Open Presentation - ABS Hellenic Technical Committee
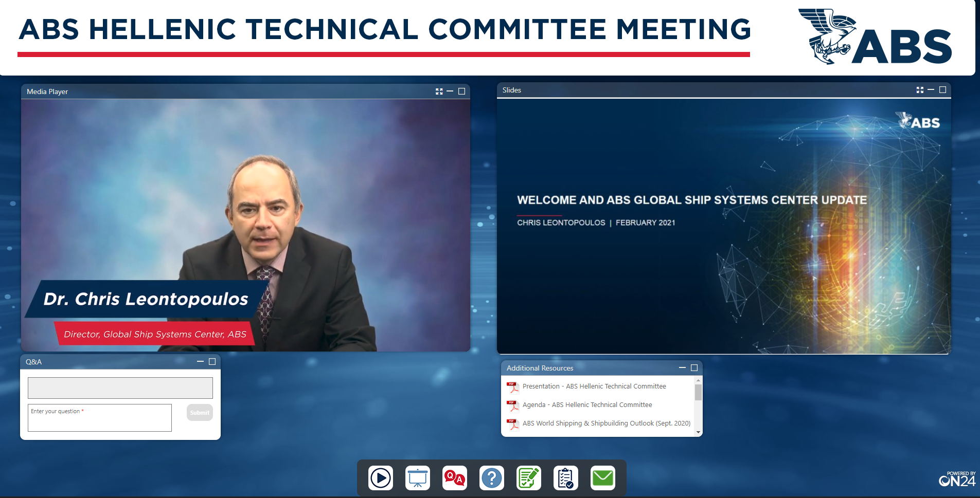Viewport: 980px width, 498px height. (x=594, y=386)
